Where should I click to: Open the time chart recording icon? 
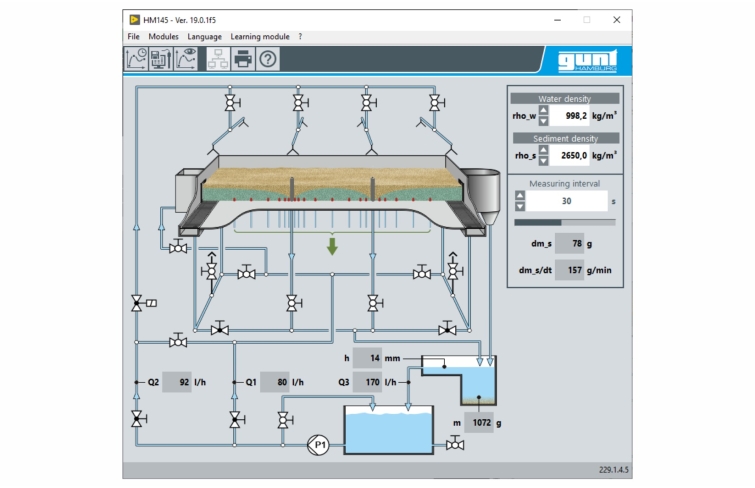(x=136, y=59)
